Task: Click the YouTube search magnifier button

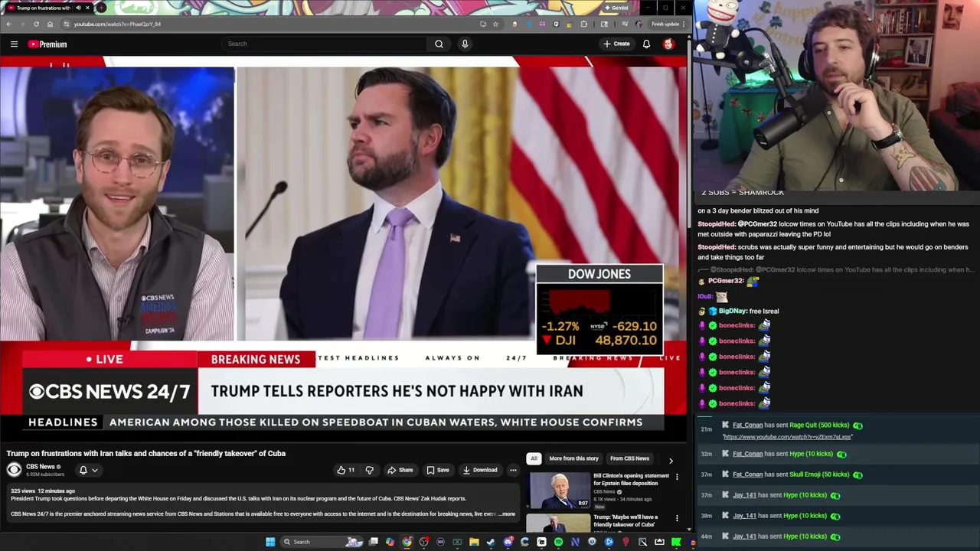Action: pos(439,44)
